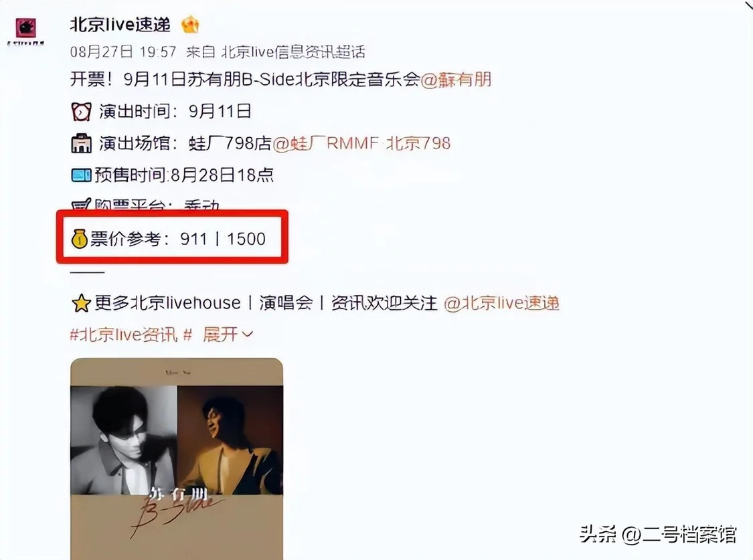Viewport: 753px width, 560px height.
Task: Click the shopping cart emoji icon
Action: click(x=81, y=205)
